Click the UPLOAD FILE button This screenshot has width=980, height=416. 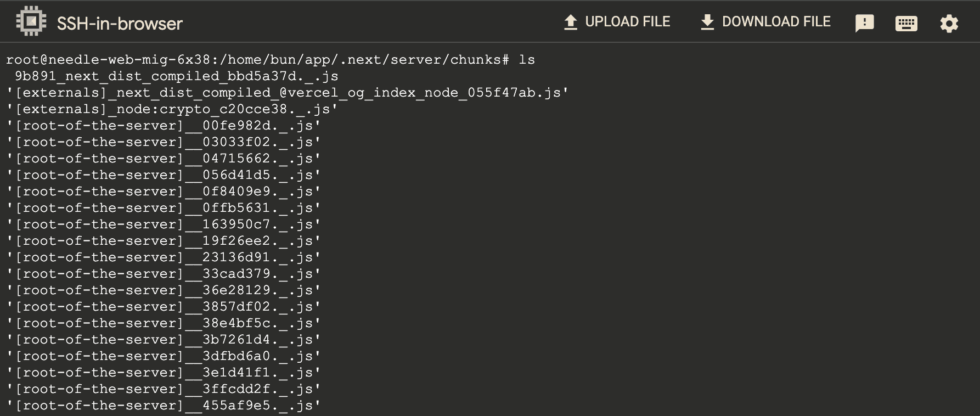click(617, 23)
